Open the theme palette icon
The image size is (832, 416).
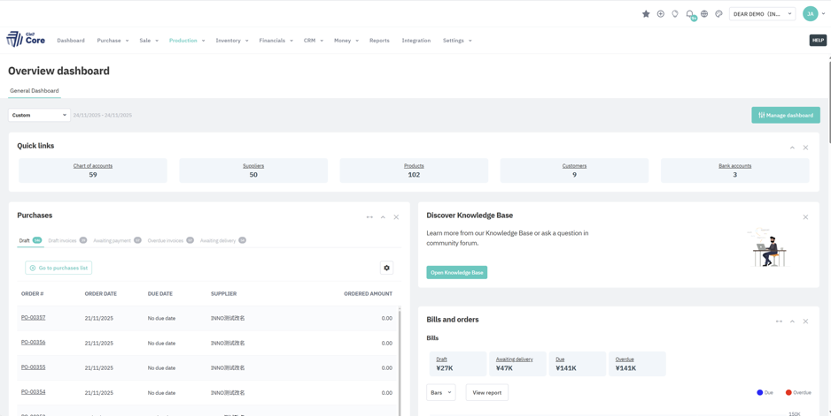click(718, 14)
